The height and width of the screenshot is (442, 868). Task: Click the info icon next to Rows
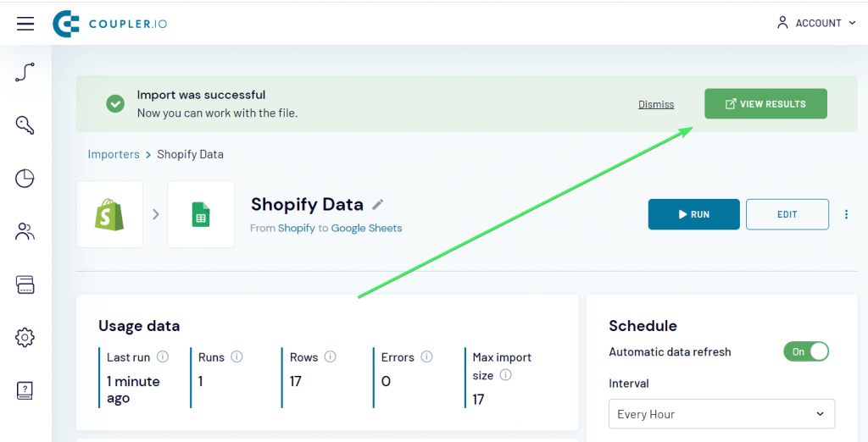pyautogui.click(x=330, y=356)
